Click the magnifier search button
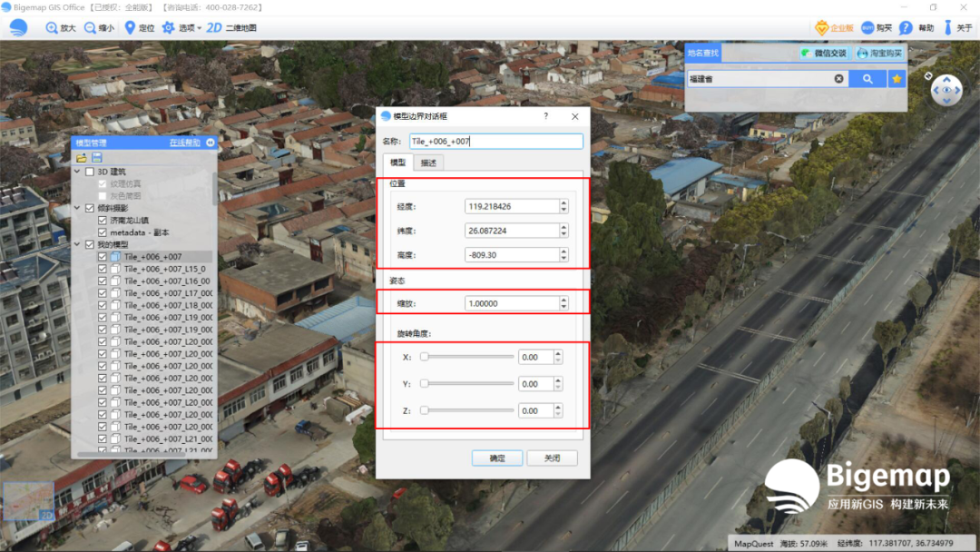Screen dimensions: 980x552 click(x=867, y=79)
